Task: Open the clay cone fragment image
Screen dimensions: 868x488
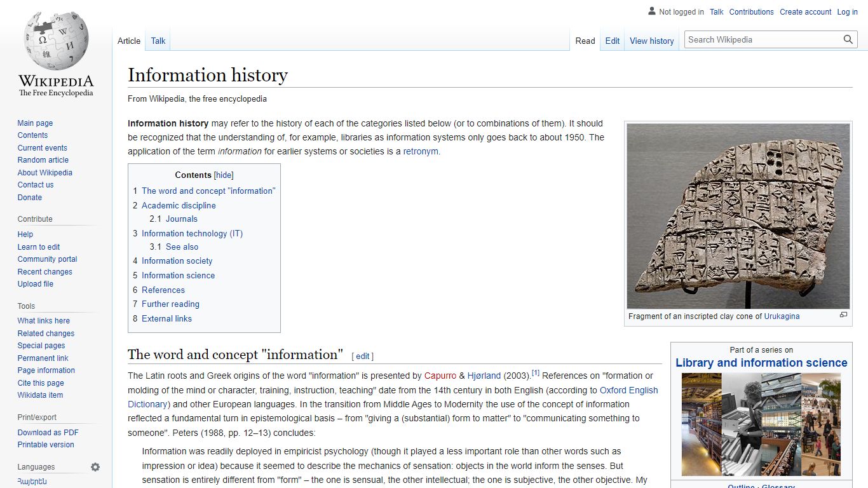Action: 738,216
